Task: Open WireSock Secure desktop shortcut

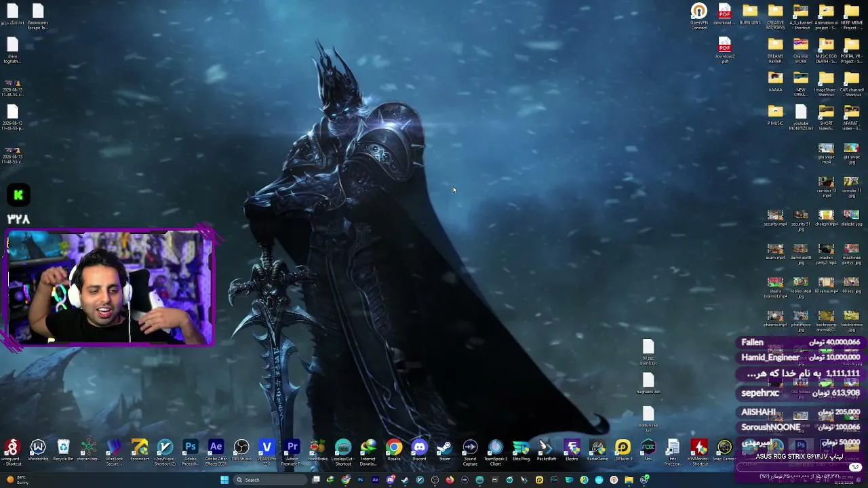Action: coord(114,452)
